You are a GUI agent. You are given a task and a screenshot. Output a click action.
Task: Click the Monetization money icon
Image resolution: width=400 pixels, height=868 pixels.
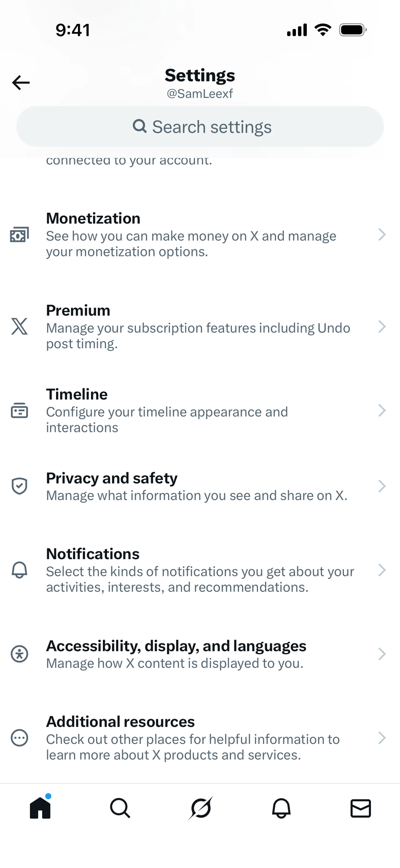tap(20, 235)
